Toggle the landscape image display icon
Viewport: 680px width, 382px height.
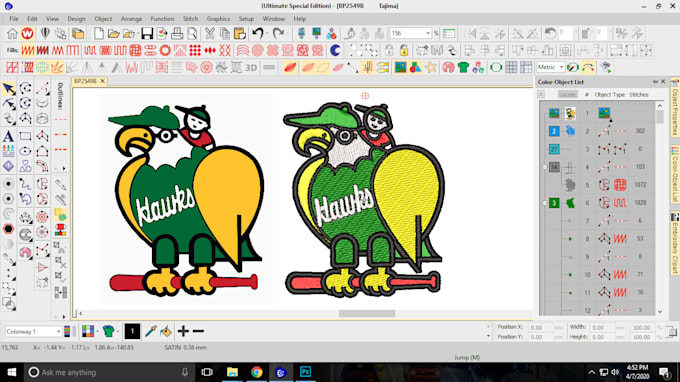[400, 68]
